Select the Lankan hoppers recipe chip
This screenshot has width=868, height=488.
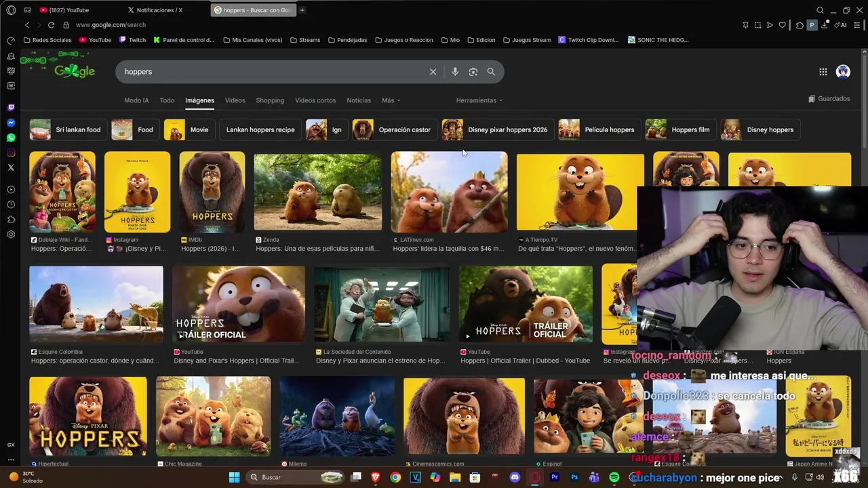[x=260, y=129]
